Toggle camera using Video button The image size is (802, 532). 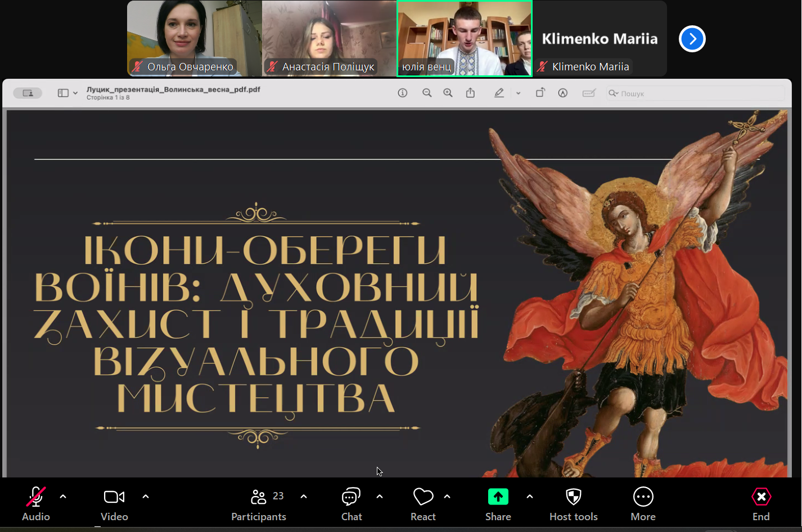[x=114, y=503]
